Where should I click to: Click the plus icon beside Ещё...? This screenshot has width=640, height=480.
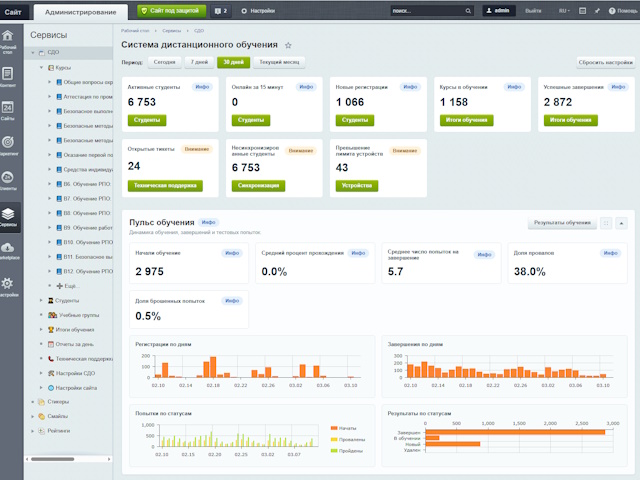coord(60,286)
